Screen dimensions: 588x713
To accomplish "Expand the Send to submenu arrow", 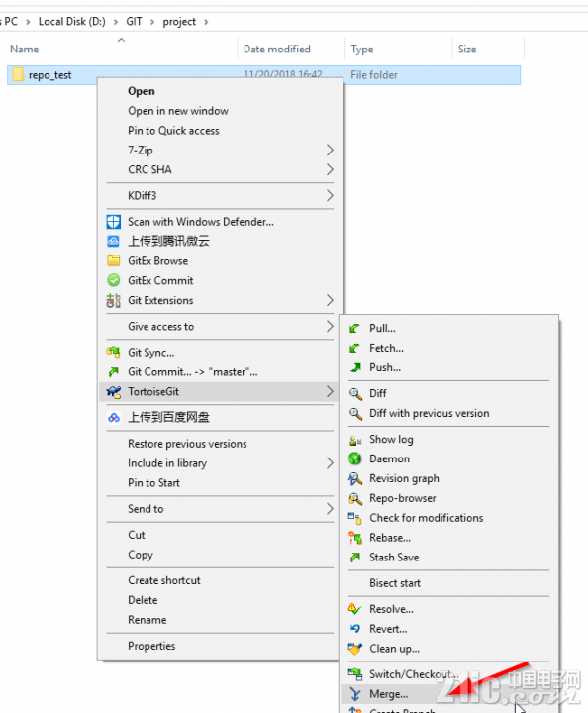I will (x=330, y=509).
